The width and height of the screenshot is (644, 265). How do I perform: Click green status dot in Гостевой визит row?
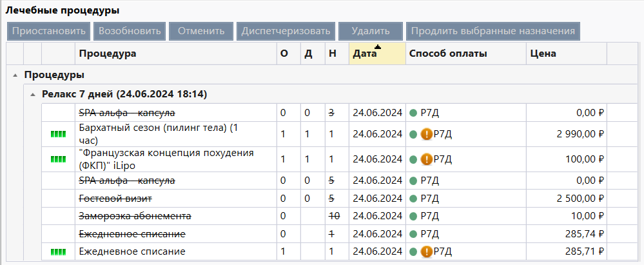413,198
